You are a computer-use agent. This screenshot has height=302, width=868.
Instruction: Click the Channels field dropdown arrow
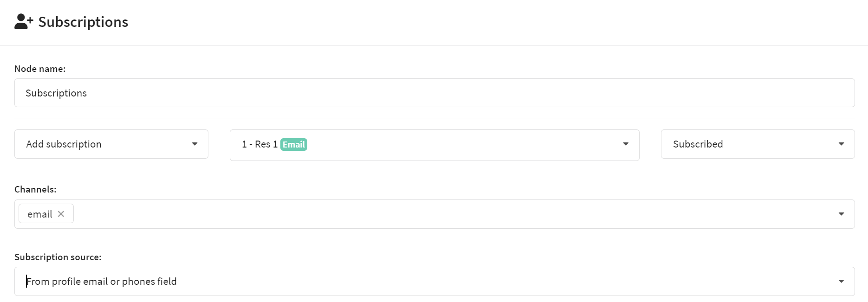tap(841, 214)
